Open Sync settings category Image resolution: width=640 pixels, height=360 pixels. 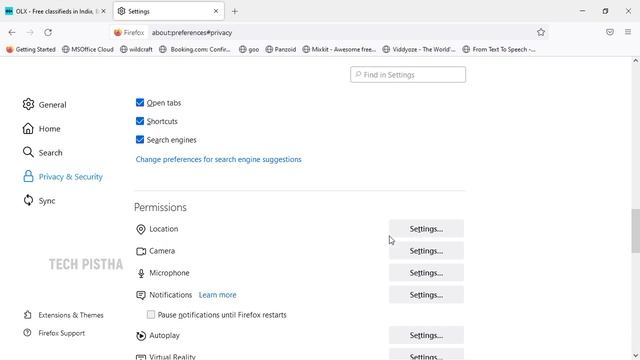[x=39, y=201]
